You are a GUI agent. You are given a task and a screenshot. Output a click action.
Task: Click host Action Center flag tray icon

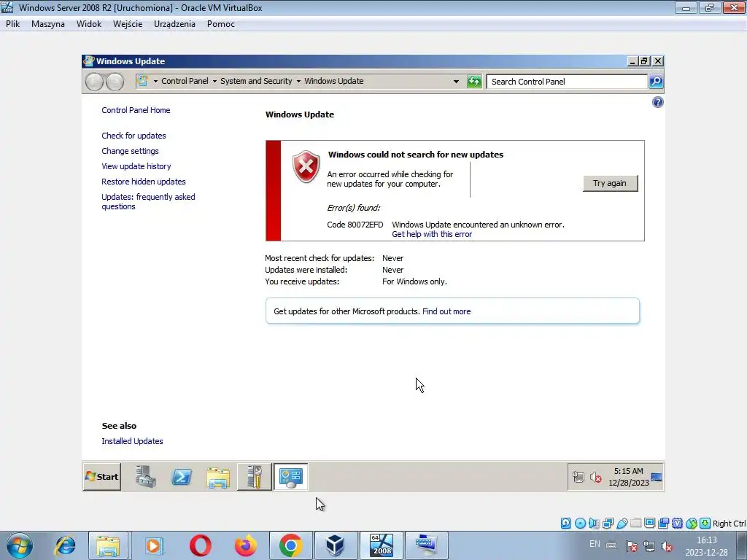[632, 546]
